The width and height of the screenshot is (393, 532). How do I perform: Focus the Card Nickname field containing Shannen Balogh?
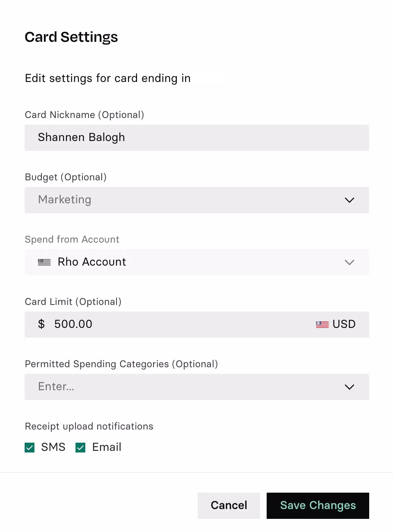(x=197, y=138)
